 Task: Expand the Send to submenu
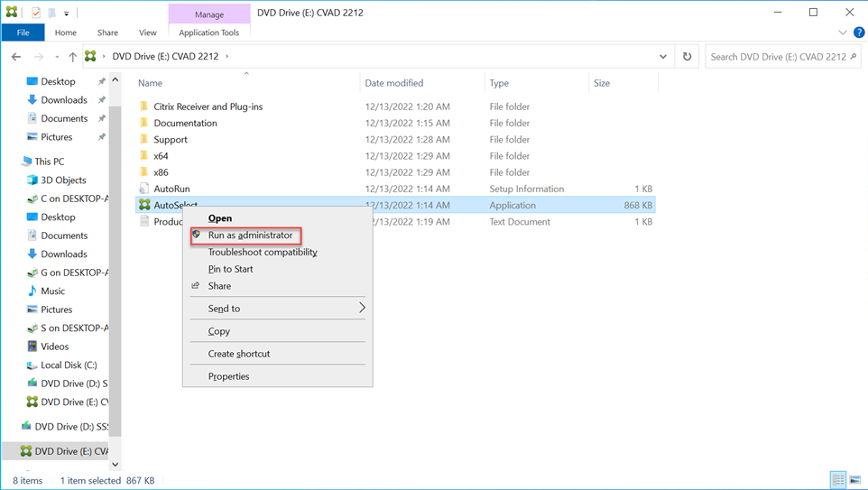click(361, 309)
